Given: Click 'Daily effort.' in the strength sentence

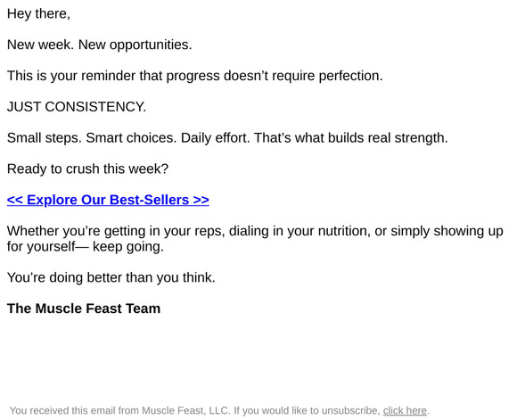Looking at the screenshot, I should pos(216,138).
